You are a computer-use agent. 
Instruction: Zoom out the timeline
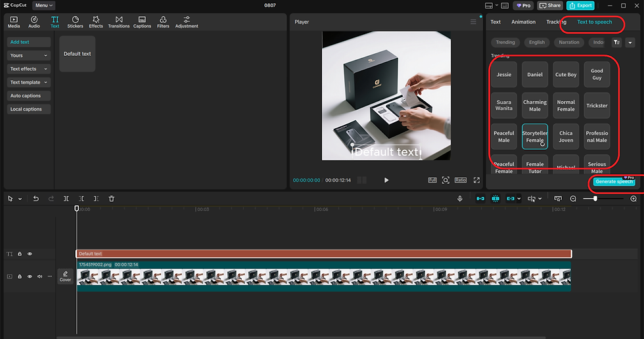tap(573, 198)
